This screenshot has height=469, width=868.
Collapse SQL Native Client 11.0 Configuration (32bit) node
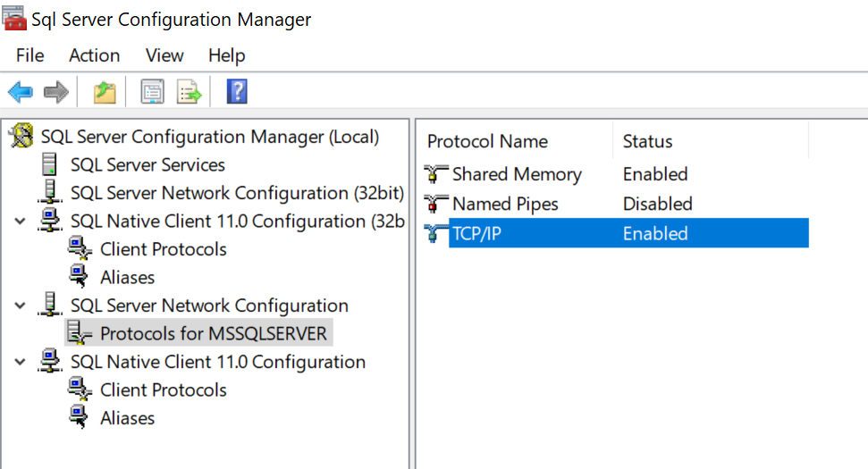click(x=21, y=222)
